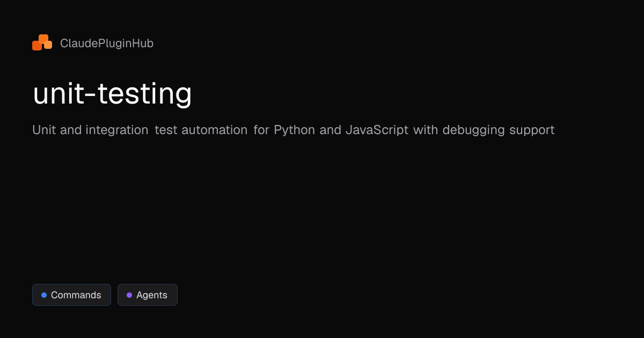Click the plugin description text line
The width and height of the screenshot is (644, 338).
tap(293, 130)
